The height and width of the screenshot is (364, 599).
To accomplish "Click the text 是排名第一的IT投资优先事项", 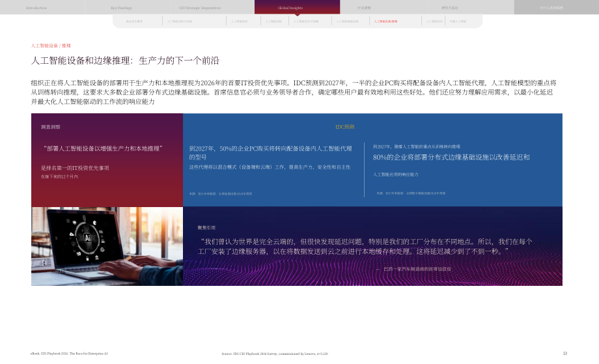I will [75, 168].
